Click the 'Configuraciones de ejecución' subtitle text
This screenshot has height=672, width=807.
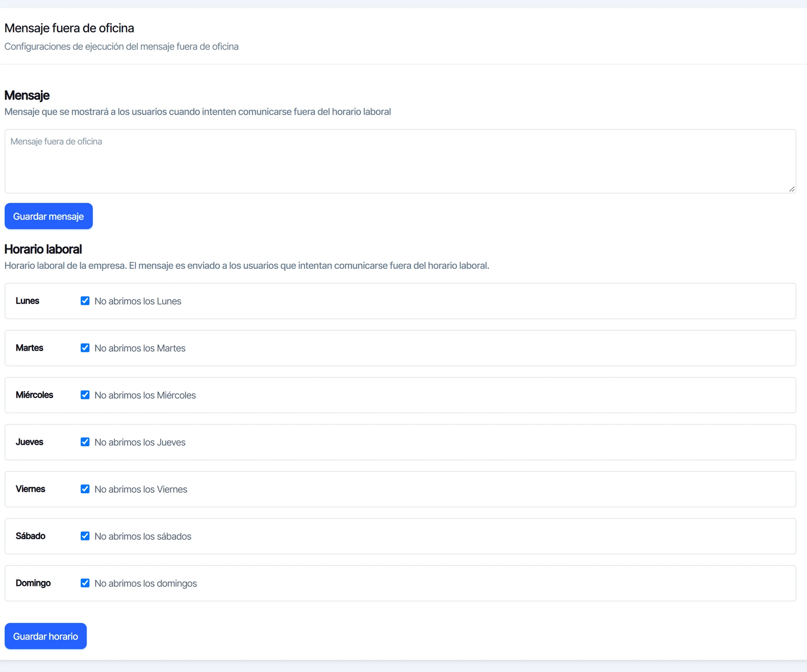(x=121, y=47)
